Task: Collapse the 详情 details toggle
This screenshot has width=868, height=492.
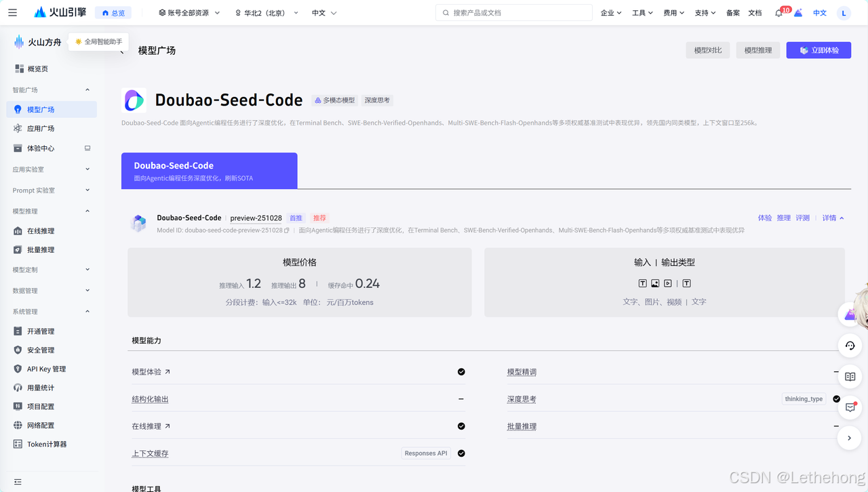Action: [833, 218]
